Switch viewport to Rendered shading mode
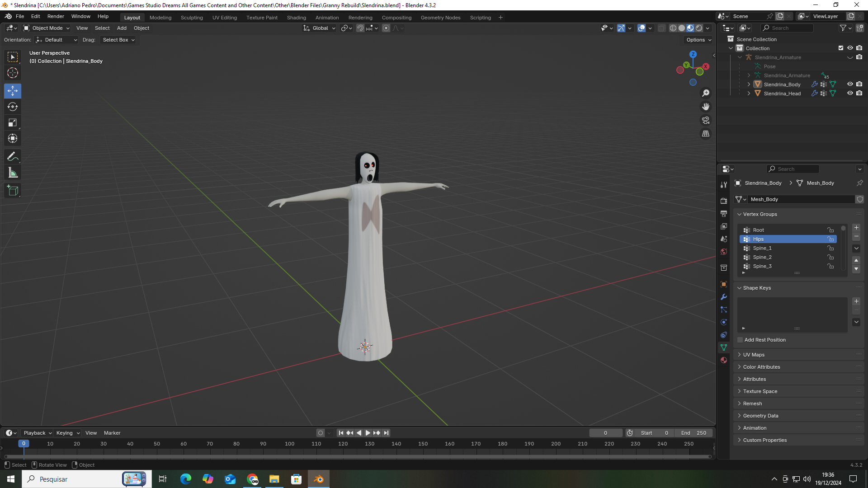 coord(699,28)
